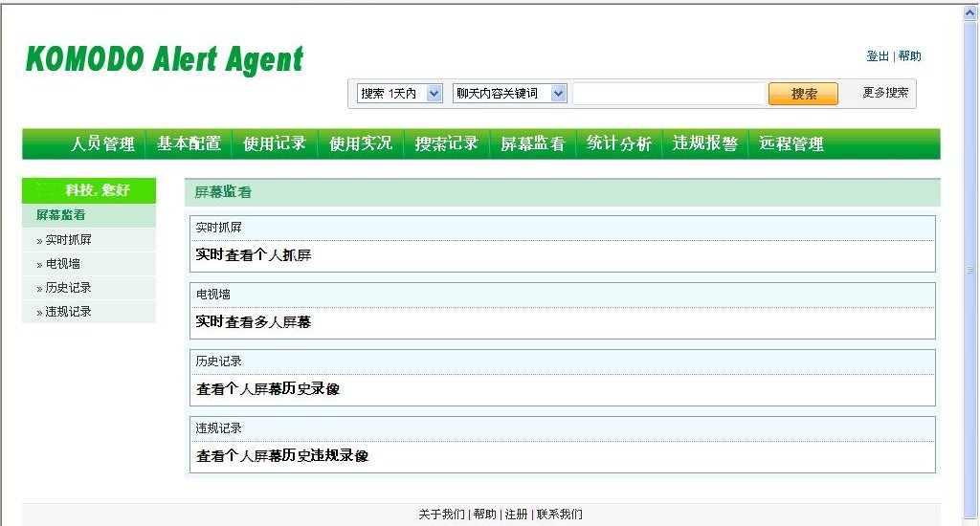Open the 基本配置 menu
Image resolution: width=980 pixels, height=526 pixels.
(189, 143)
